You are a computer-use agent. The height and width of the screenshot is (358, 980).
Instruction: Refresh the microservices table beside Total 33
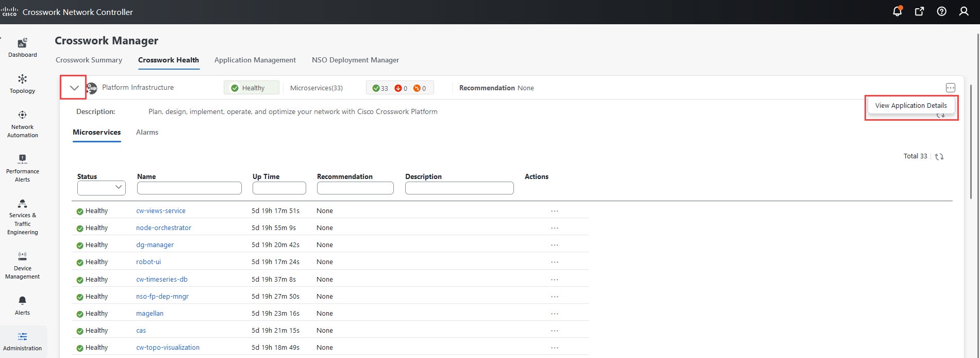[939, 156]
